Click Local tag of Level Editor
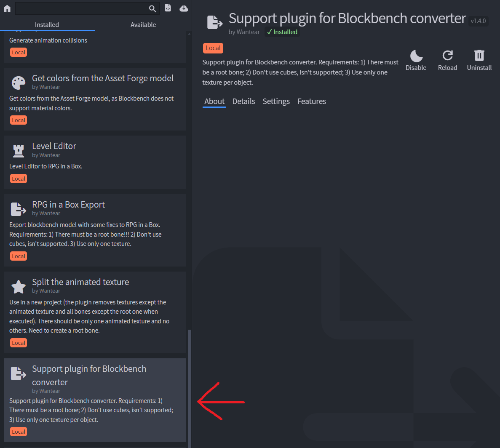This screenshot has height=448, width=500. point(19,179)
